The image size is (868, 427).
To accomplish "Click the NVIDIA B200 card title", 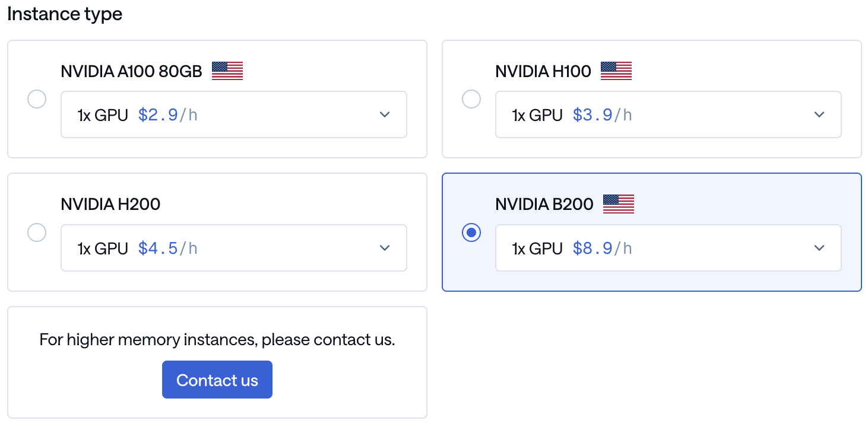I will coord(544,205).
